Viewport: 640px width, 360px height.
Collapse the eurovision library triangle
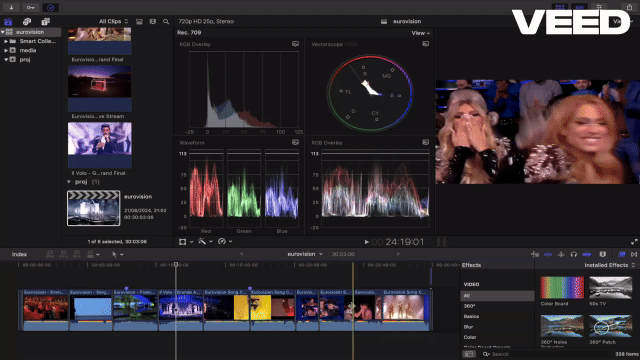pos(3,32)
